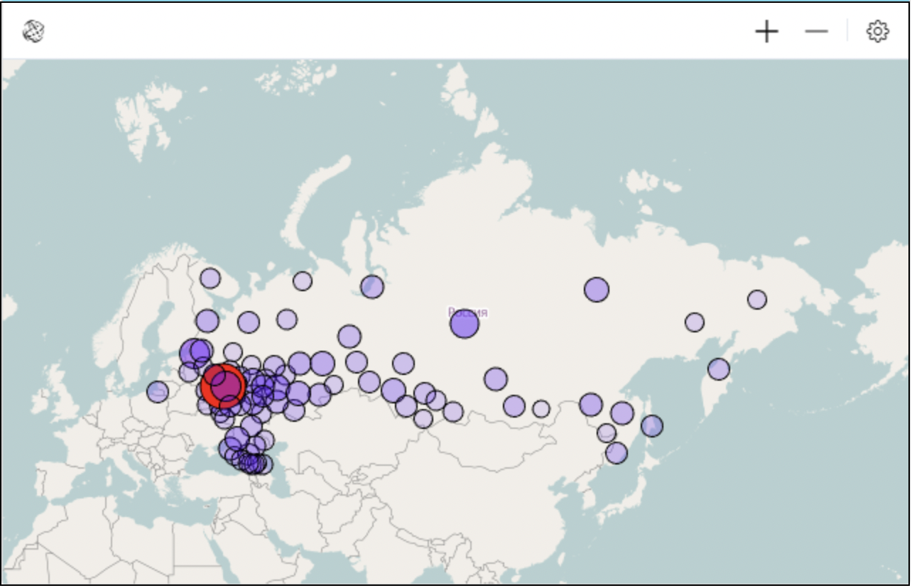This screenshot has width=912, height=588.
Task: Select the bubble near the Yamal peninsula
Action: (x=371, y=287)
